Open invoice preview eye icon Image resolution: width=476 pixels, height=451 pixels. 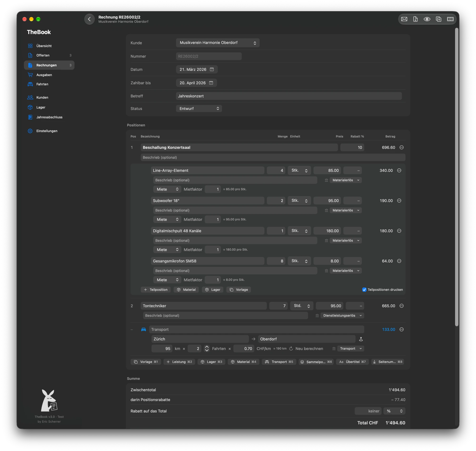coord(427,19)
